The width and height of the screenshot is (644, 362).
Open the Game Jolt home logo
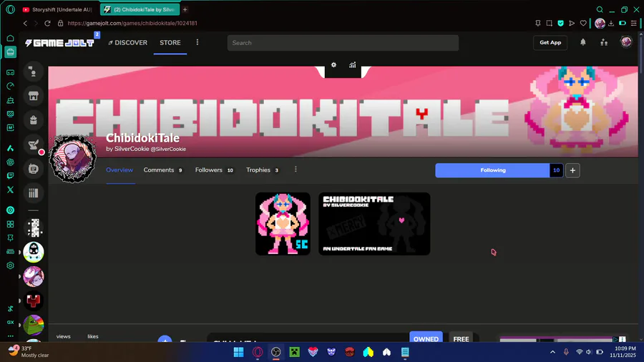[60, 43]
